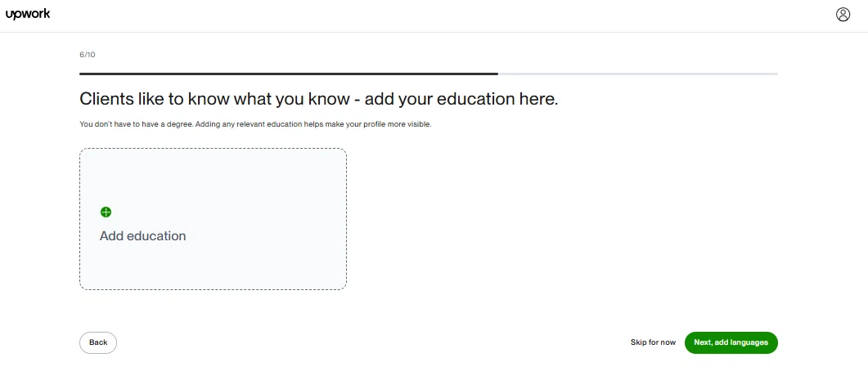This screenshot has width=868, height=371.
Task: Return to Upwork home via the top-left logo
Action: [x=28, y=15]
